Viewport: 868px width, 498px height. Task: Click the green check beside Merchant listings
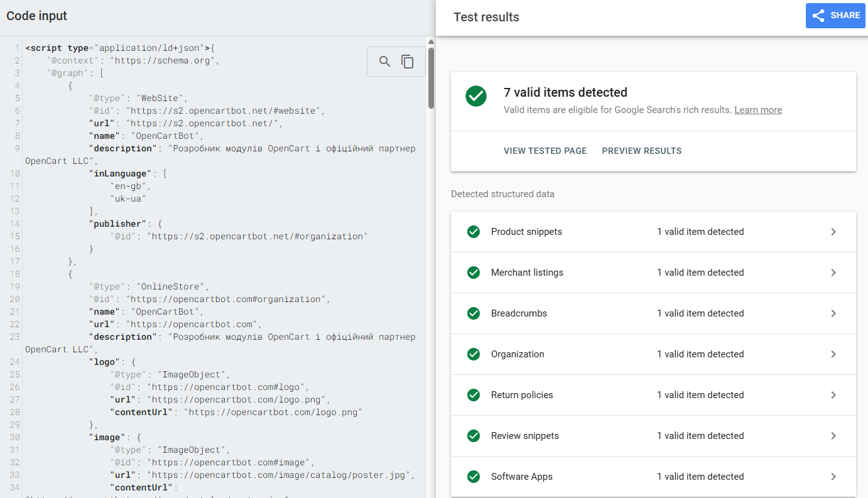pos(474,273)
